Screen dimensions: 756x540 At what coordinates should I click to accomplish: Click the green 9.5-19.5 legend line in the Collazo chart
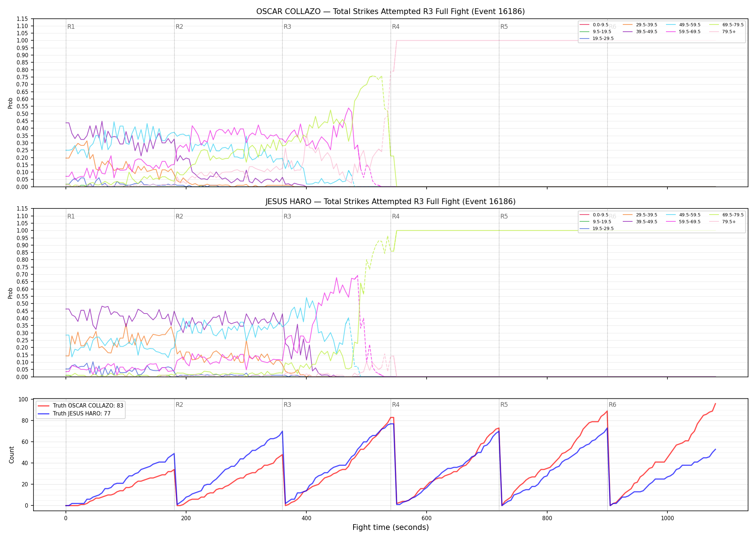[x=584, y=32]
